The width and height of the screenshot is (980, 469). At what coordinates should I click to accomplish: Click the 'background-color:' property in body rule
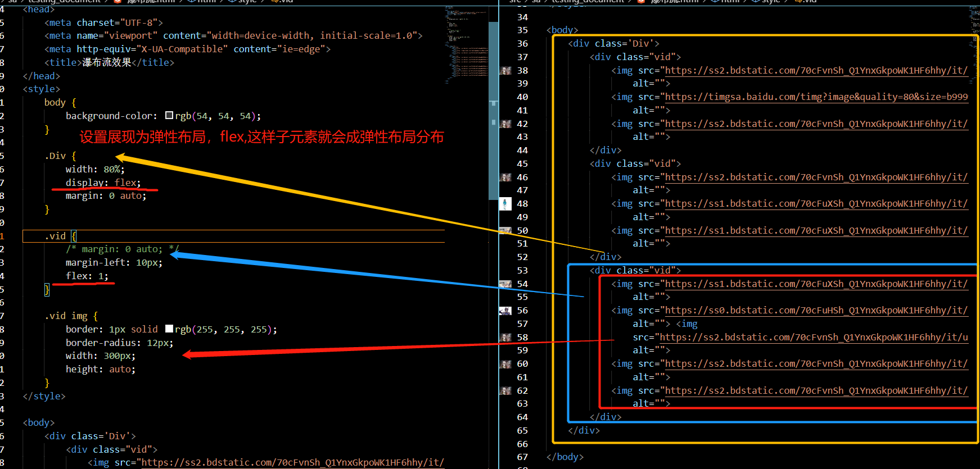111,116
